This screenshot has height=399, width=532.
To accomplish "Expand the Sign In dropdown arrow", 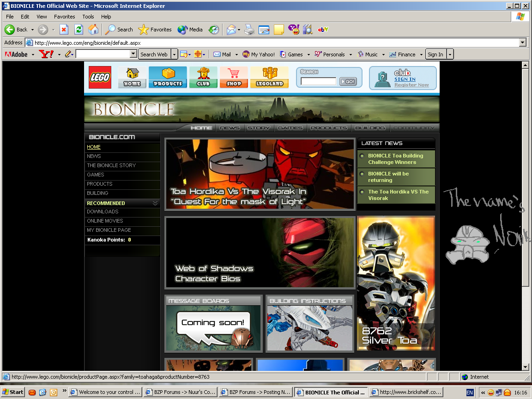I will [x=450, y=54].
